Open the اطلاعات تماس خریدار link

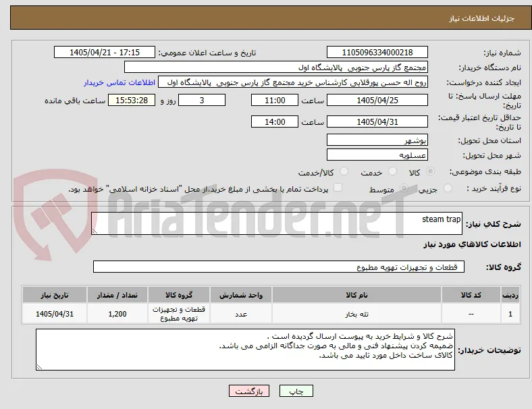(x=119, y=82)
